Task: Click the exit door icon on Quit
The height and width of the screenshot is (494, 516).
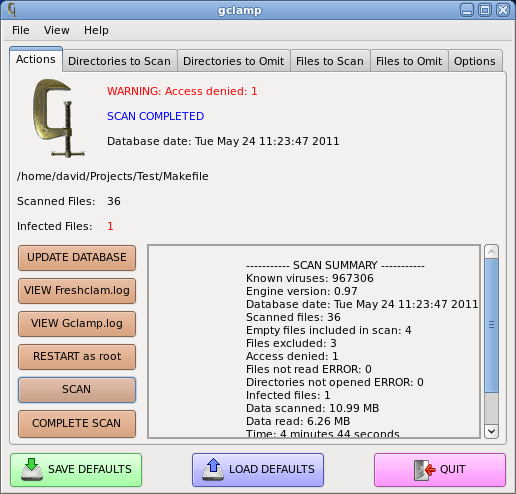Action: (x=425, y=470)
